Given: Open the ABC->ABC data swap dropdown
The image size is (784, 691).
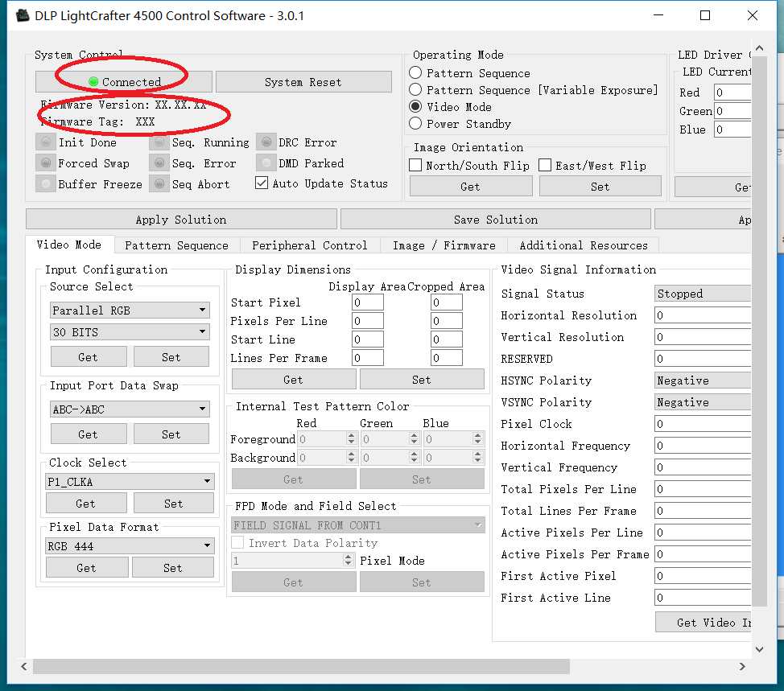Looking at the screenshot, I should point(130,409).
